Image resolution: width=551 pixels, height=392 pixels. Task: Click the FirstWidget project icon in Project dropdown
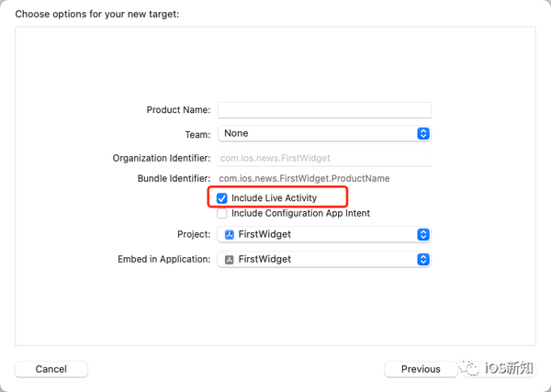[x=230, y=235]
